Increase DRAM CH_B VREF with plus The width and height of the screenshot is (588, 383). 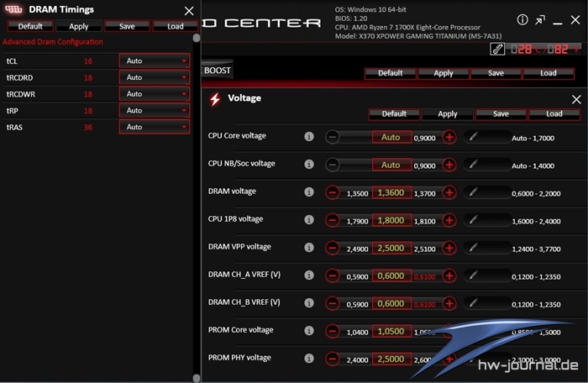pyautogui.click(x=449, y=304)
